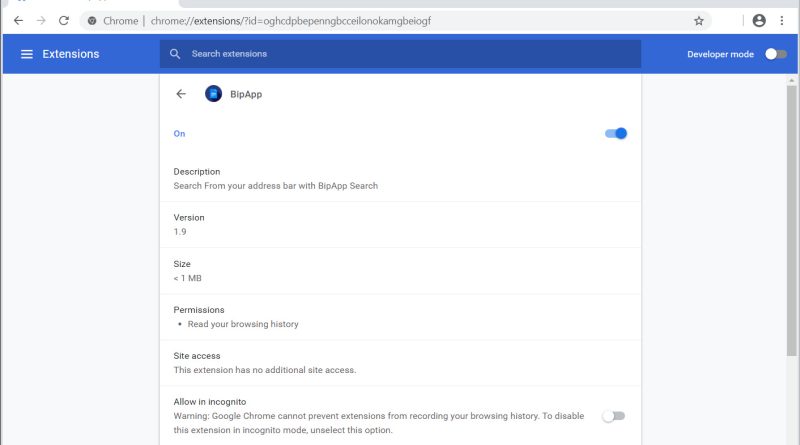Screen dimensions: 800x445
Task: Click the magnifier in the search bar
Action: click(x=176, y=54)
